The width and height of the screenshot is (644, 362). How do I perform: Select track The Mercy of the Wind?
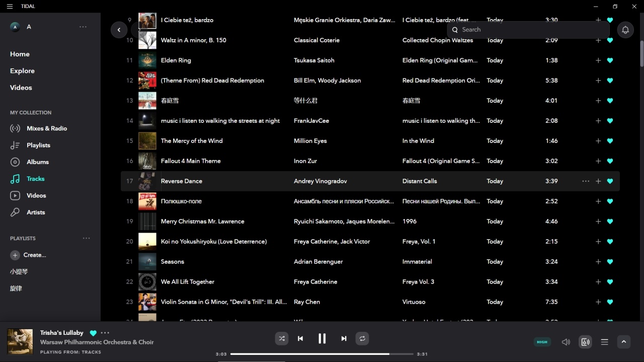(x=192, y=141)
